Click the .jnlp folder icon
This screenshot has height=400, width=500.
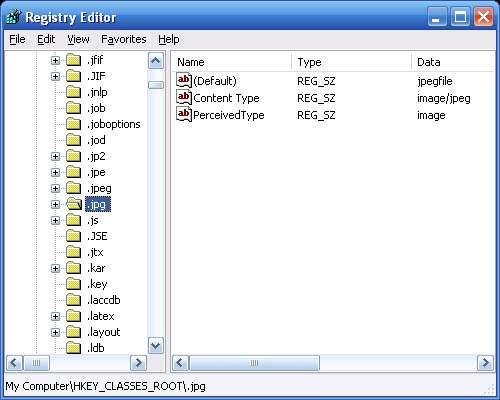pyautogui.click(x=74, y=92)
